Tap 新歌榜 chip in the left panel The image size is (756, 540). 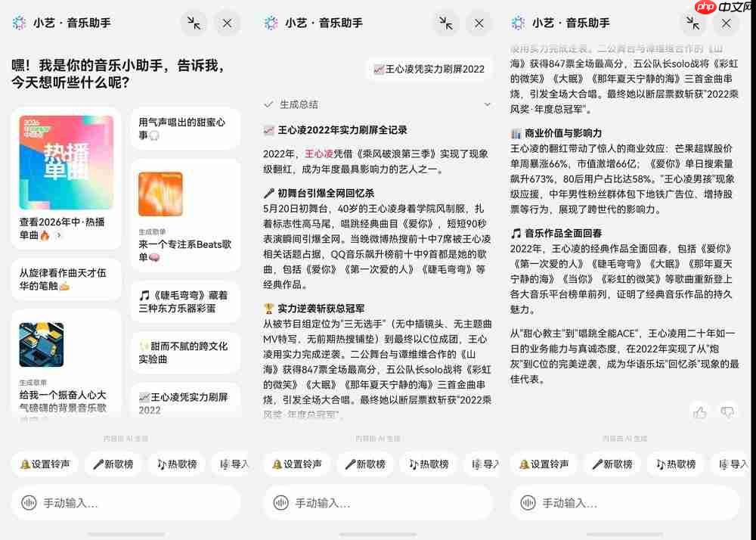[113, 464]
